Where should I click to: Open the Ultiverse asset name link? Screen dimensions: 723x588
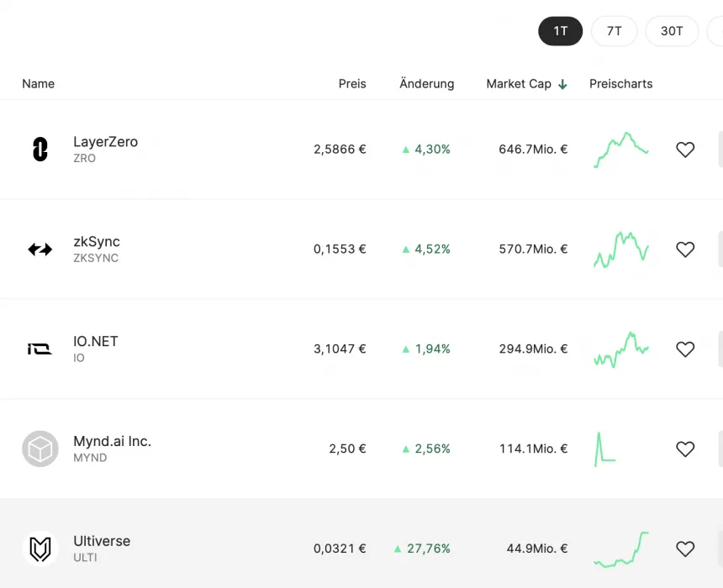tap(102, 541)
